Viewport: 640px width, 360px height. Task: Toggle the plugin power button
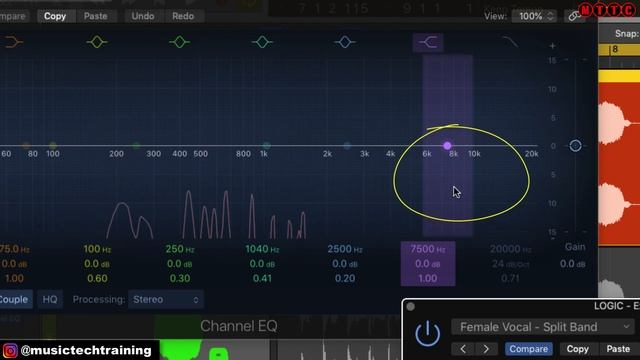427,333
